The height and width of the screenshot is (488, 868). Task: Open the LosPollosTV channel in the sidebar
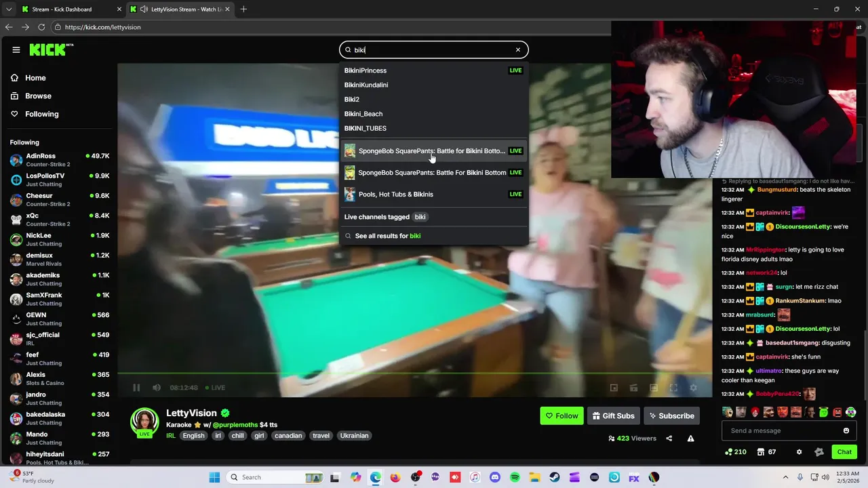60,180
